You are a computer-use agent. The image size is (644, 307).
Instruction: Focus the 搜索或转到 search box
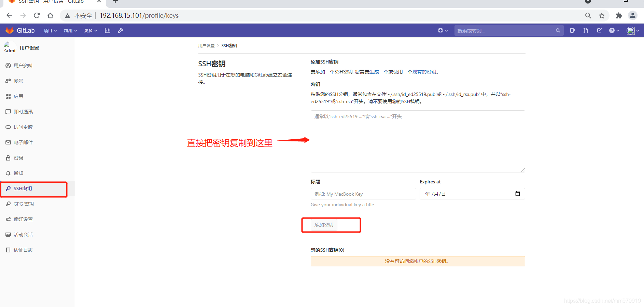click(509, 30)
